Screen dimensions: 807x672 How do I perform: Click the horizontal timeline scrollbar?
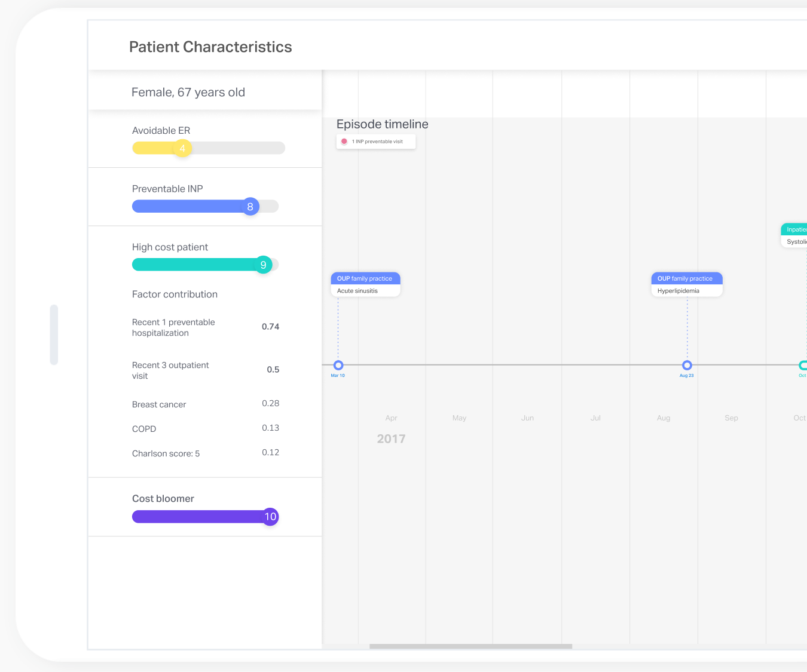(470, 646)
